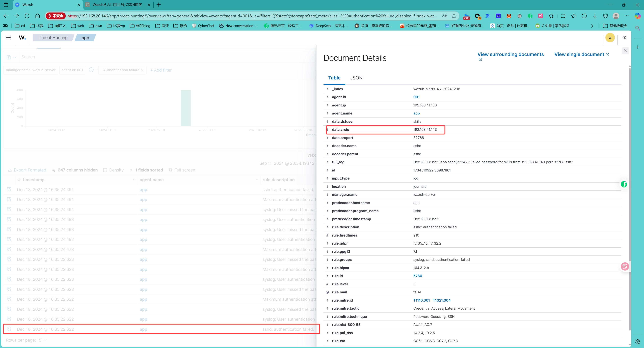Open the browser history icon

point(584,16)
